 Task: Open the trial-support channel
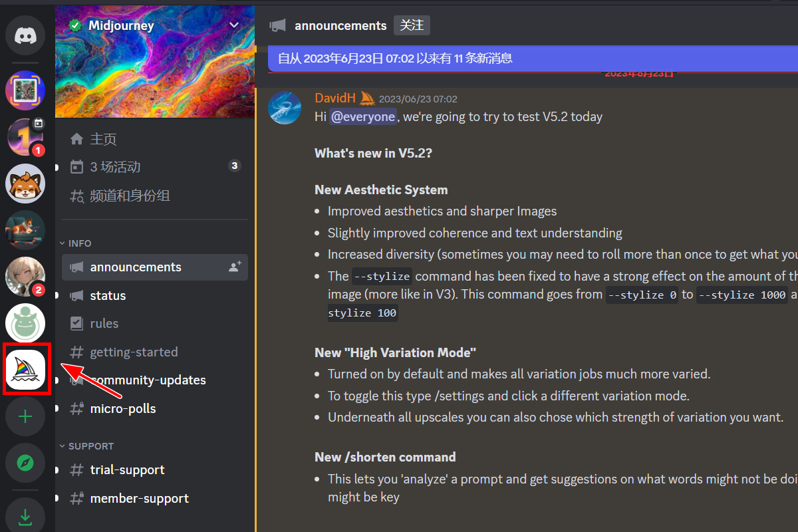click(155, 469)
